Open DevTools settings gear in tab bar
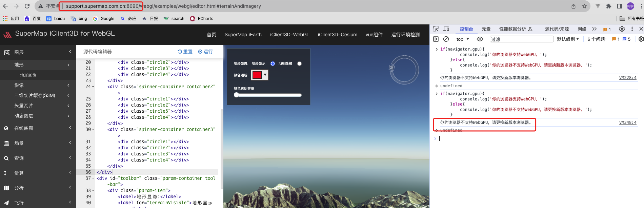644x208 pixels. (x=622, y=29)
